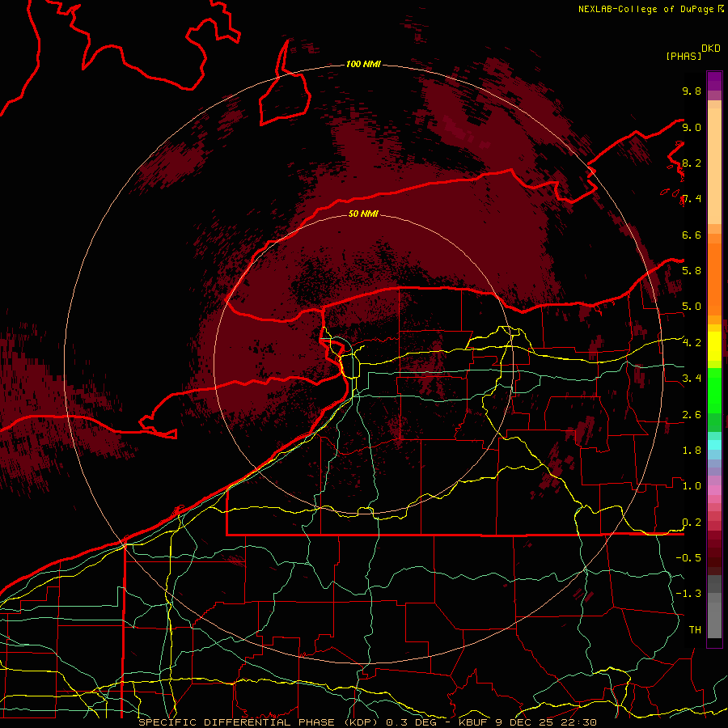728x728 pixels.
Task: Click the 5.0 value on color scale
Action: click(692, 307)
